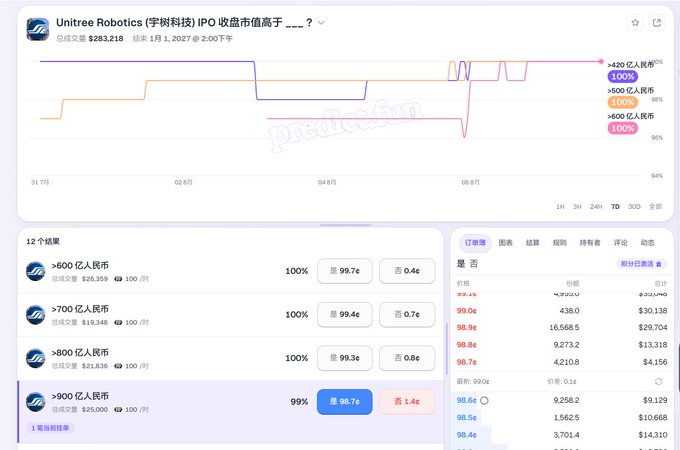Screen dimensions: 680x450
Task: Click the 价差: 0.1¢ spread label
Action: (562, 382)
